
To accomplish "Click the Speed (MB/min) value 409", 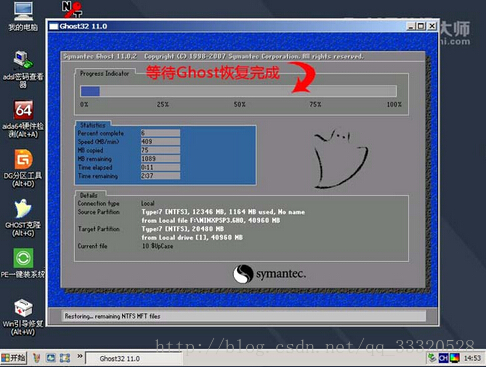I will tap(160, 142).
